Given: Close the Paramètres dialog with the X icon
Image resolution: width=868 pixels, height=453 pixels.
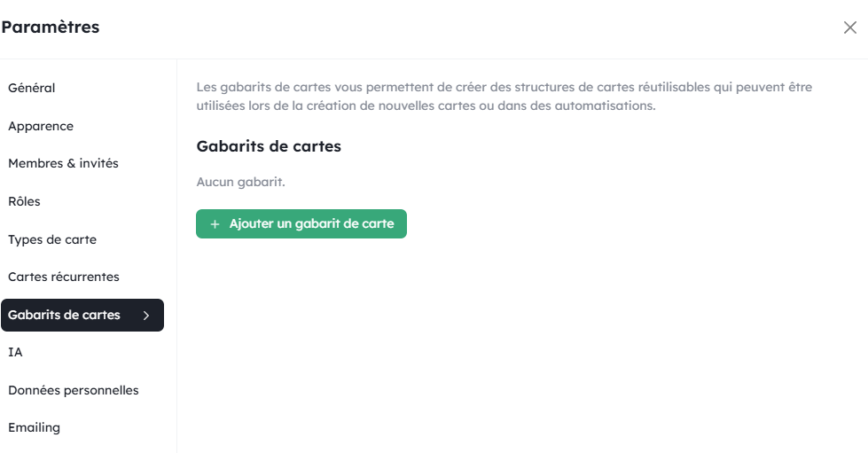Looking at the screenshot, I should [x=849, y=27].
